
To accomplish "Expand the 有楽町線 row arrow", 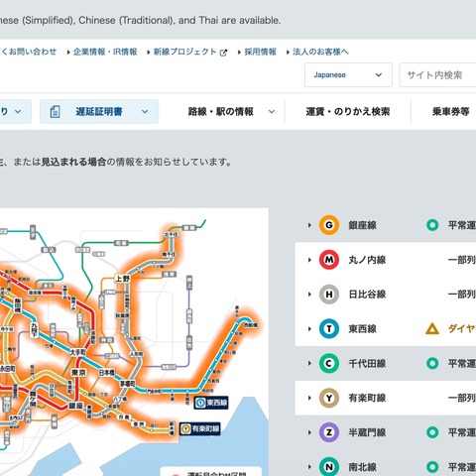I will 309,398.
